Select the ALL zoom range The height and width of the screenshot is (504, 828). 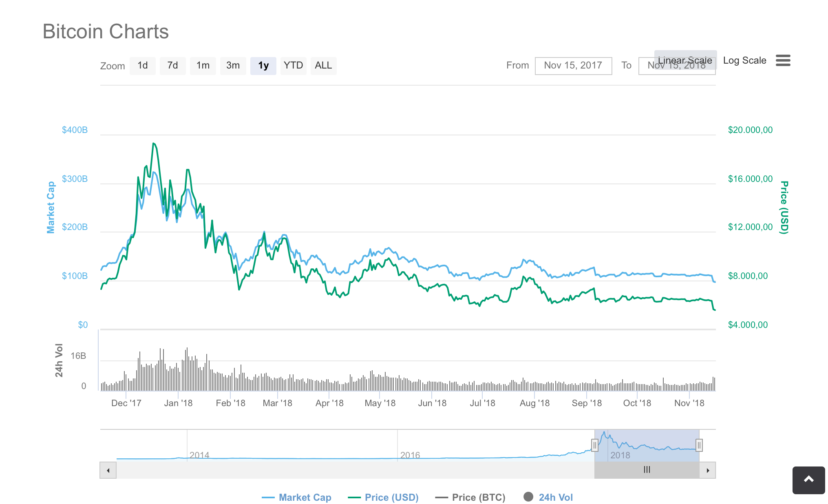click(324, 66)
